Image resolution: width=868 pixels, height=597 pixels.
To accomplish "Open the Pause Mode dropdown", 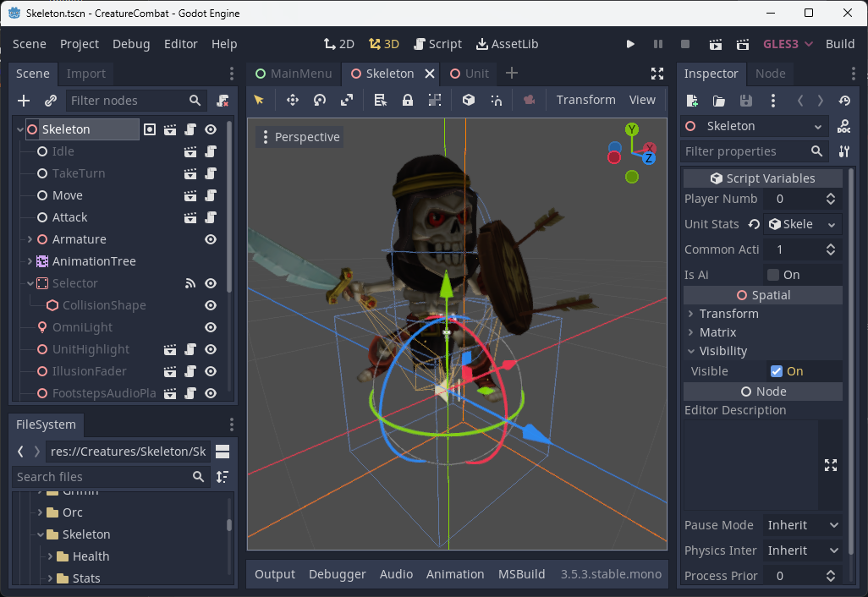I will pyautogui.click(x=803, y=525).
